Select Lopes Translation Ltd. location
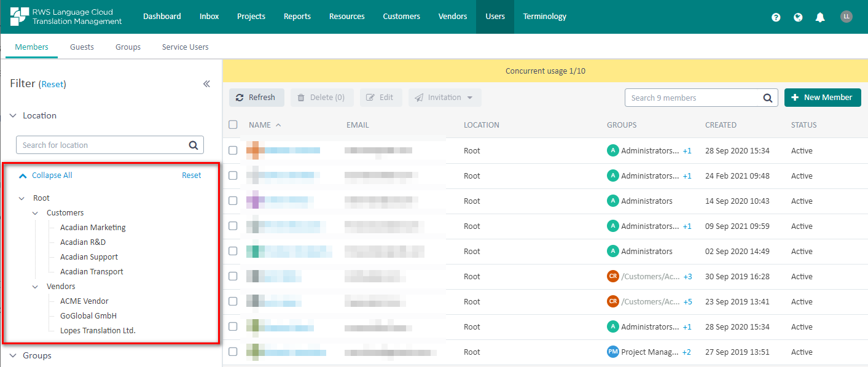The height and width of the screenshot is (367, 868). (x=98, y=331)
